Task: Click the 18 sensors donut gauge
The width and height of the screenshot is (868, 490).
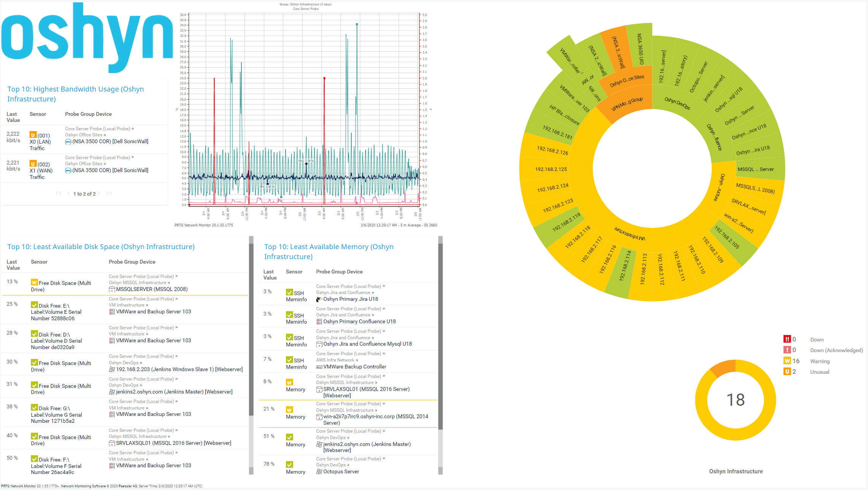Action: (735, 400)
